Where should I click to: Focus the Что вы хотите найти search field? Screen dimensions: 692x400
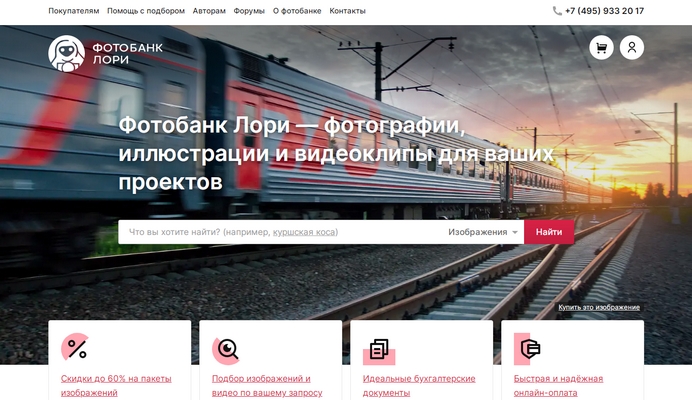281,232
